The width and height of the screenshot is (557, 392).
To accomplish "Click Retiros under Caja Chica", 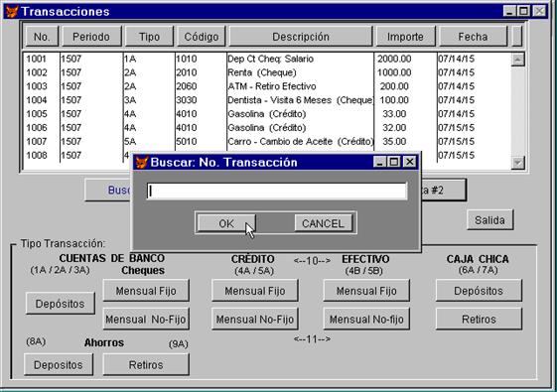I will (479, 320).
